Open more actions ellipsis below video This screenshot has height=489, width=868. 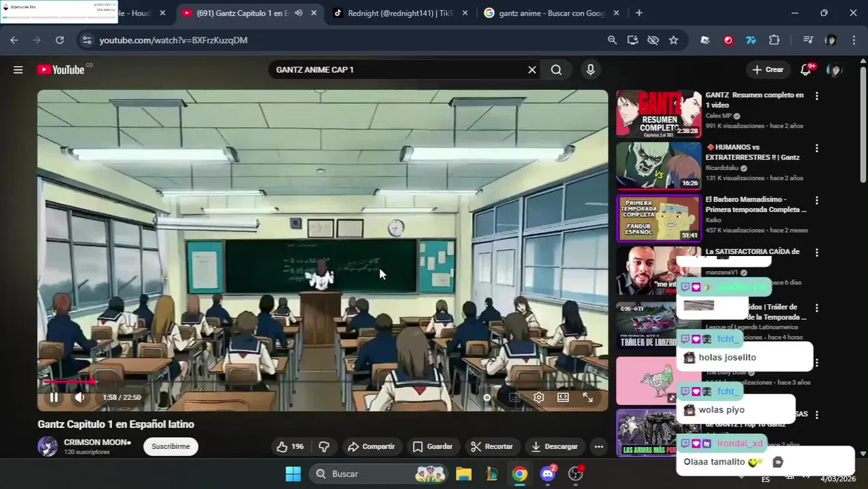[598, 446]
